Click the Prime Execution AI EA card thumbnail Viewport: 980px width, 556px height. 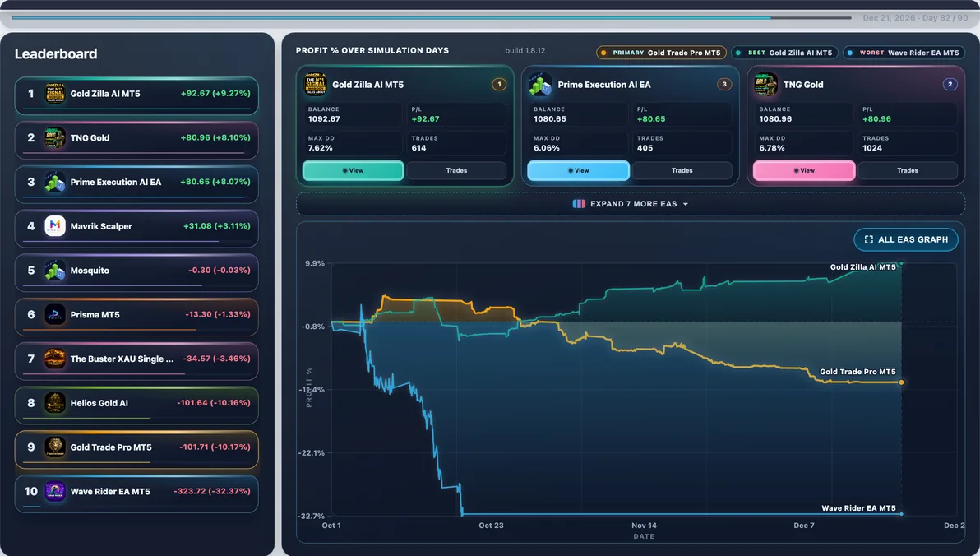540,85
